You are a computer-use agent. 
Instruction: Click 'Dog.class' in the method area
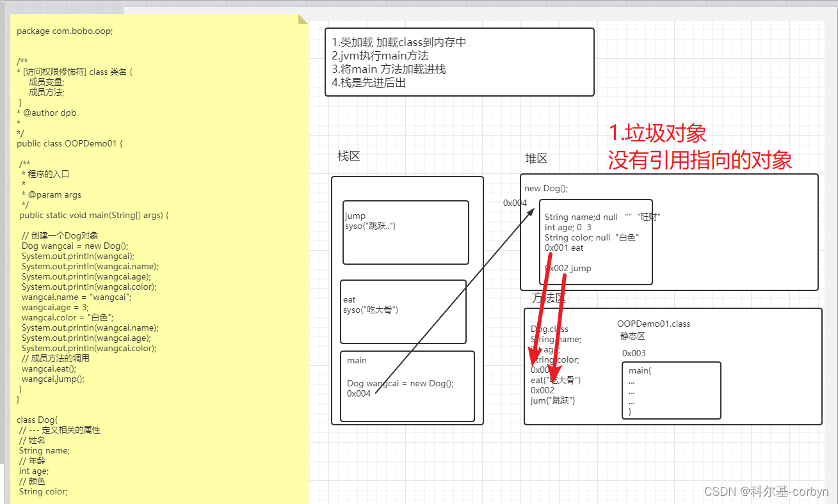[x=549, y=329]
